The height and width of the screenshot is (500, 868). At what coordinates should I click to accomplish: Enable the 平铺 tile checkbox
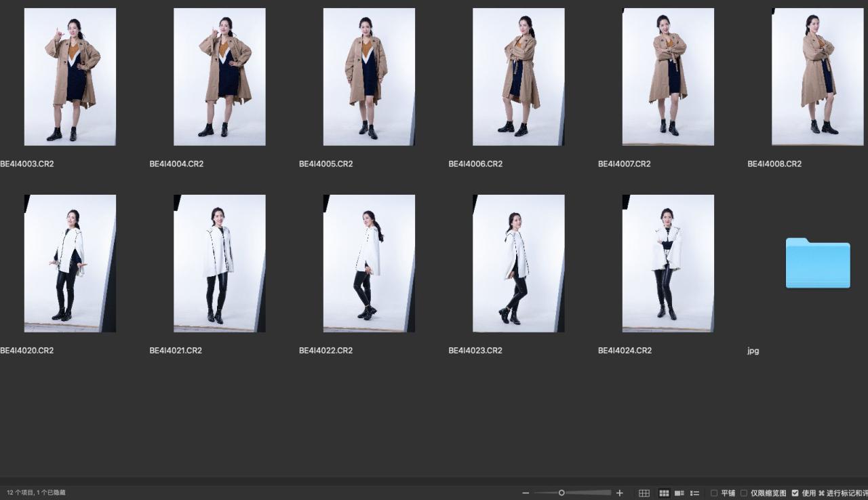714,493
